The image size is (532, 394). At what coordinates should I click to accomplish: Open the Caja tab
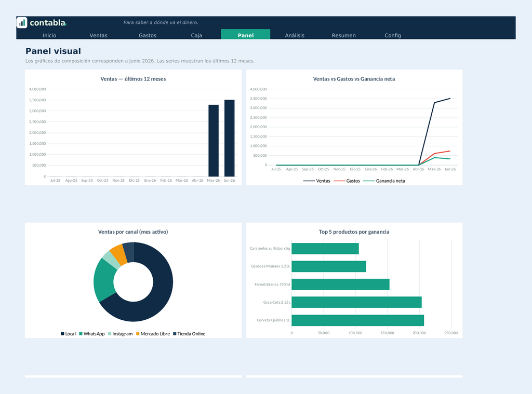coord(196,35)
